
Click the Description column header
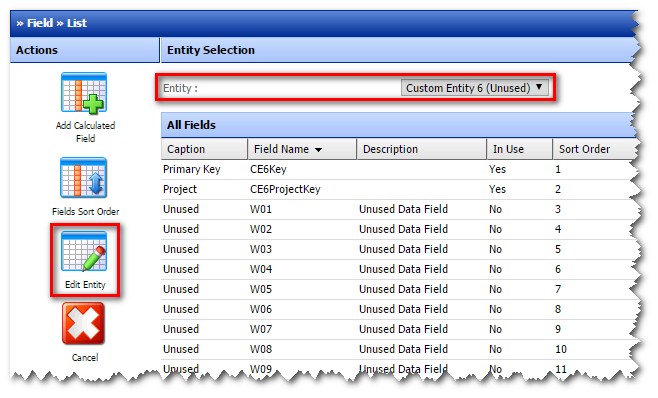point(421,149)
